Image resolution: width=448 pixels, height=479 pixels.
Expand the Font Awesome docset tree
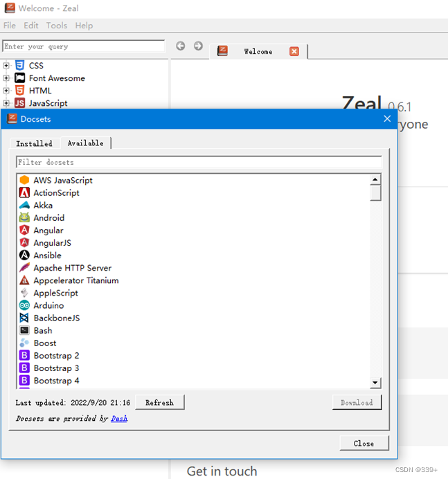(x=6, y=78)
